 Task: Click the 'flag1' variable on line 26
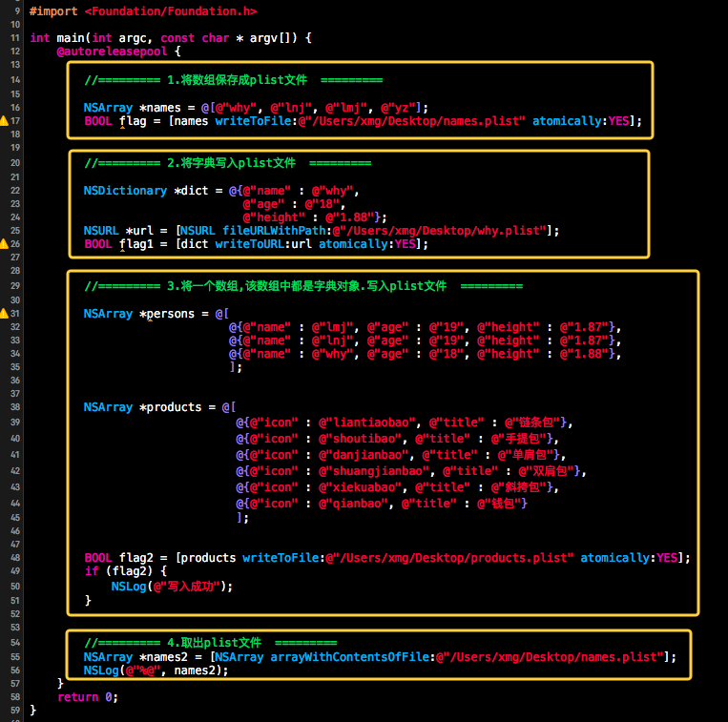point(136,244)
